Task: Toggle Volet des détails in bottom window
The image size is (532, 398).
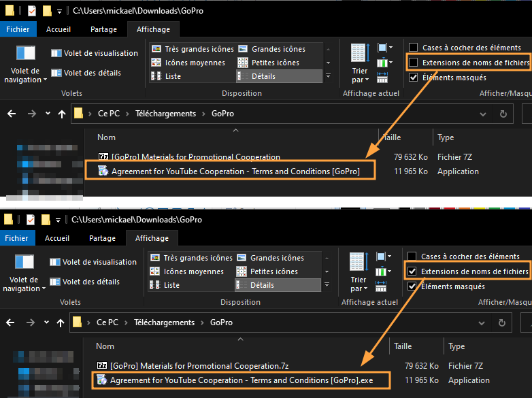Action: (x=85, y=282)
